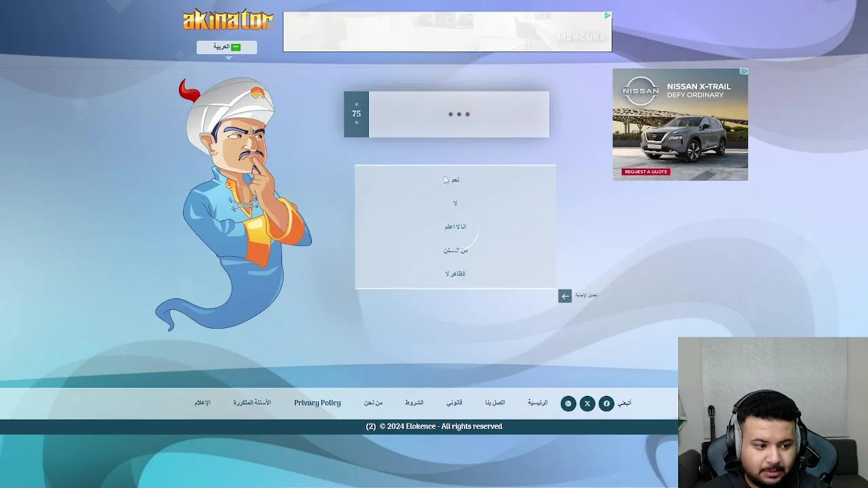Open من نحن footer link
868x488 pixels.
point(373,403)
